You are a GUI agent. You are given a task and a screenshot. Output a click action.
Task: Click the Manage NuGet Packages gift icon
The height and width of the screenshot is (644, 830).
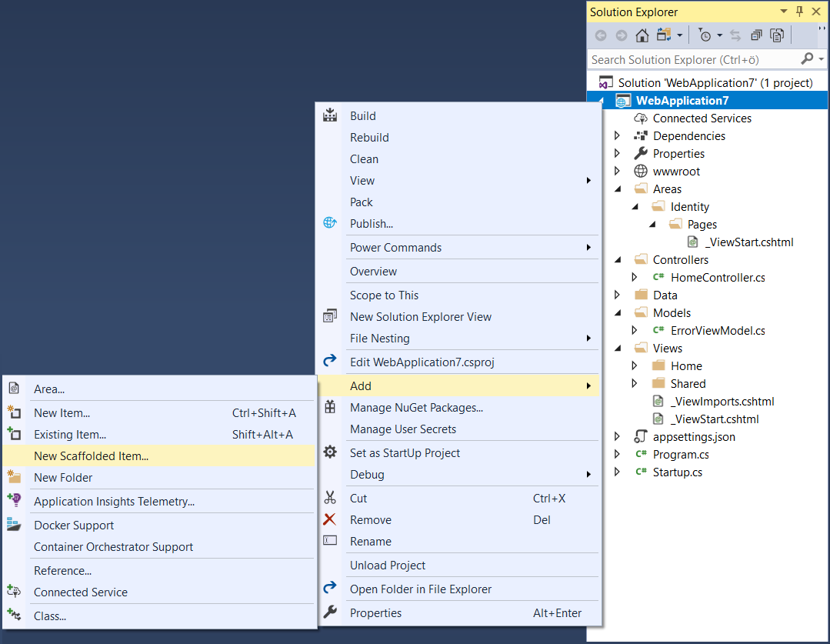pyautogui.click(x=330, y=407)
